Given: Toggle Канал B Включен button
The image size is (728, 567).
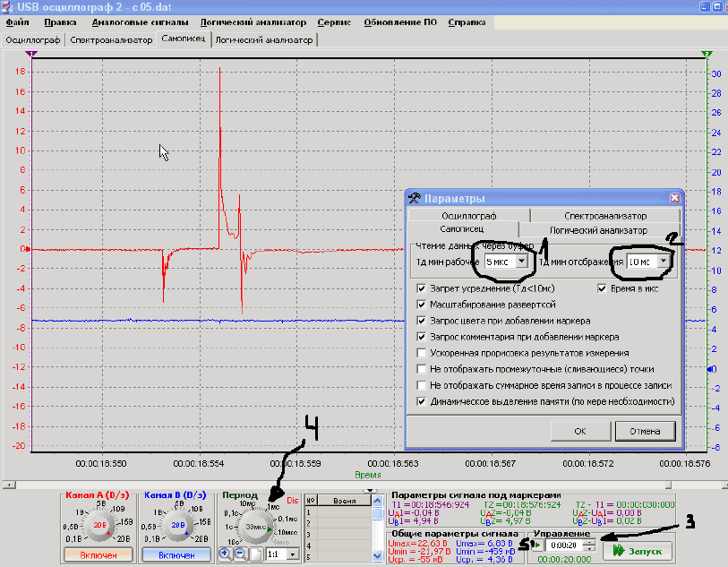Looking at the screenshot, I should tap(176, 555).
